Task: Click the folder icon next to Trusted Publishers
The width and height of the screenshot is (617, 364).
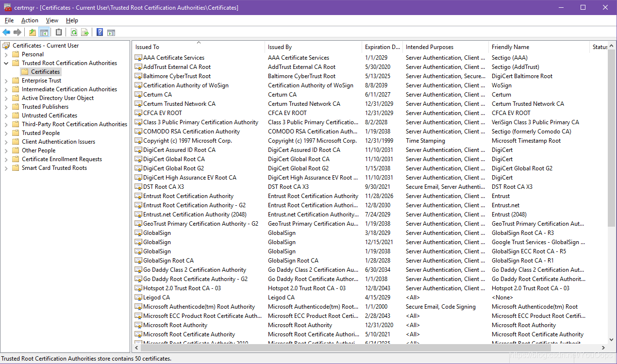Action: pyautogui.click(x=16, y=107)
